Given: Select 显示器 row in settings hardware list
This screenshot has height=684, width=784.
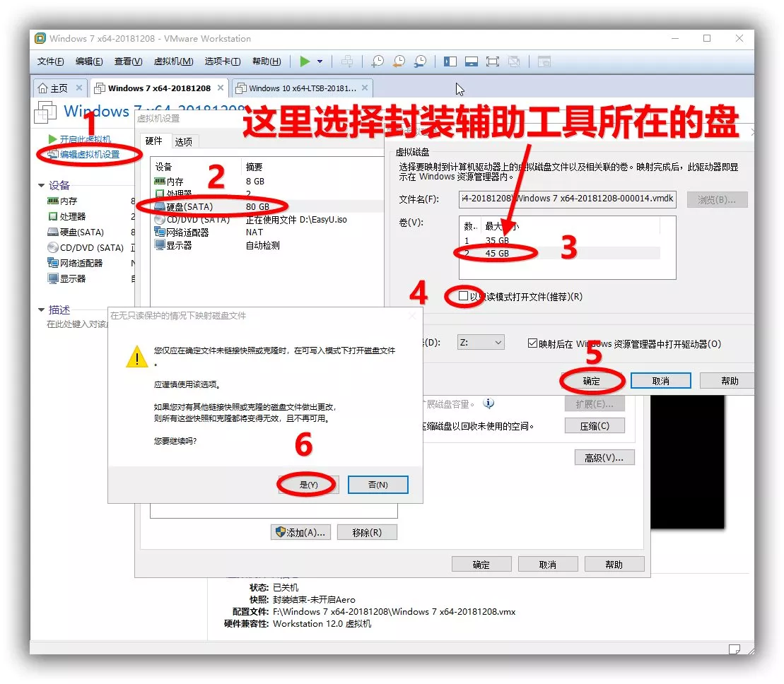Looking at the screenshot, I should pos(267,245).
